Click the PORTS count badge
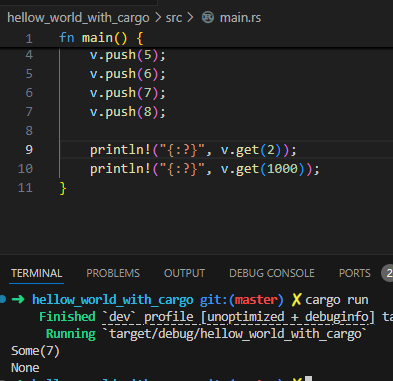The width and height of the screenshot is (393, 381). pyautogui.click(x=388, y=273)
